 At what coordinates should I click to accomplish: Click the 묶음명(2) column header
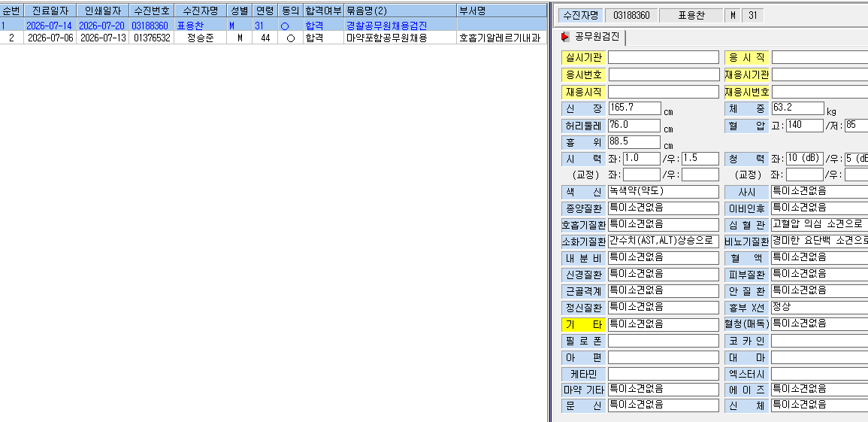[x=400, y=11]
